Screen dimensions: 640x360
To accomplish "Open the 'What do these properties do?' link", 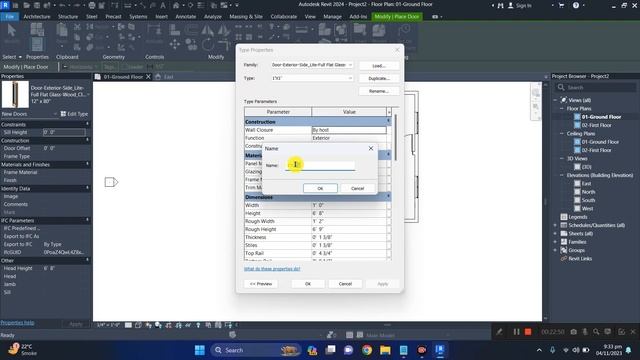I will (272, 269).
